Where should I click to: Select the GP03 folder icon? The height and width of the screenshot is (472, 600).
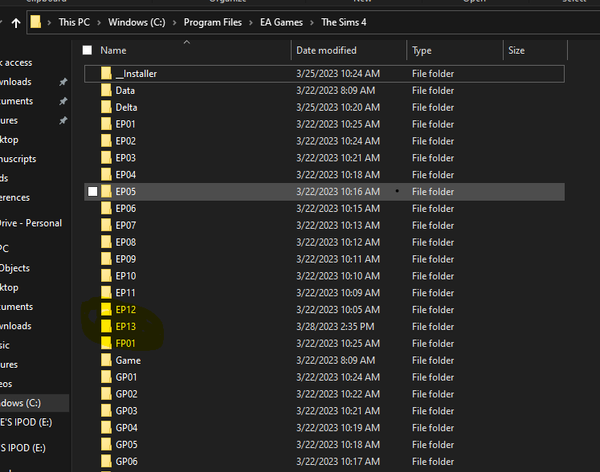pos(106,411)
